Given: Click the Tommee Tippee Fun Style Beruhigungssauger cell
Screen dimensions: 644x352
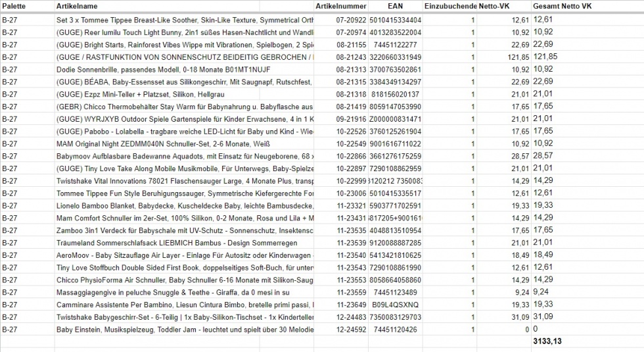Looking at the screenshot, I should point(185,193).
